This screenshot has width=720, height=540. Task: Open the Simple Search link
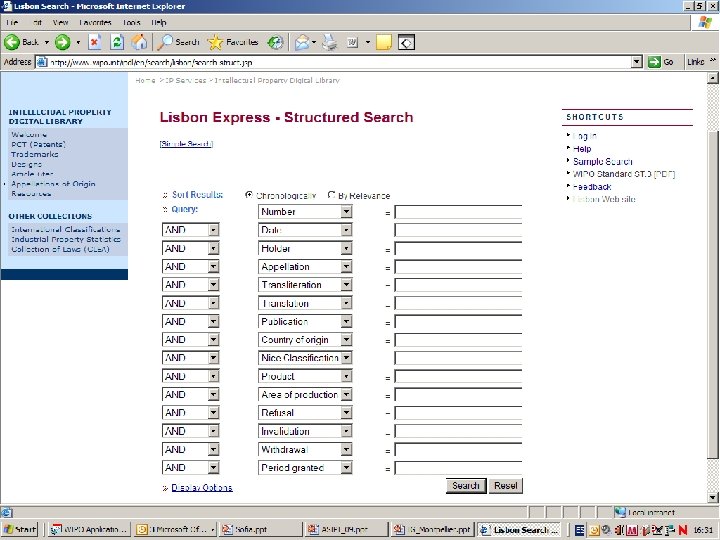pyautogui.click(x=186, y=144)
